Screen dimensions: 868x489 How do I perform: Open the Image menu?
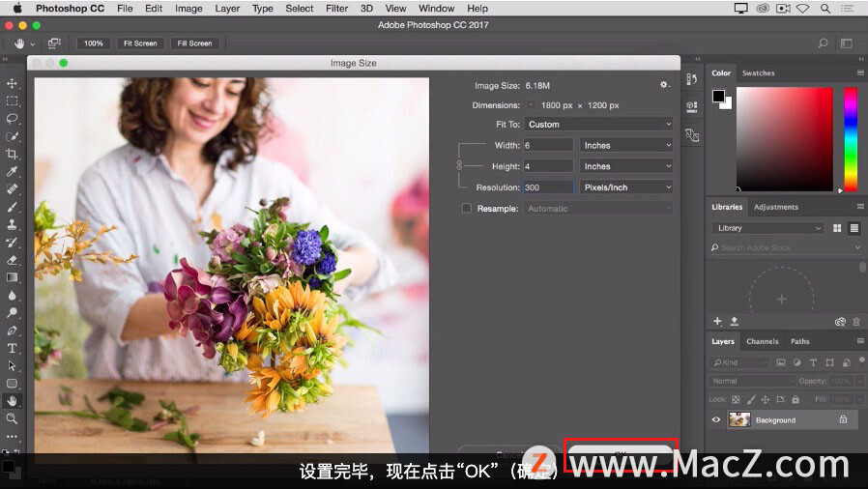pyautogui.click(x=188, y=9)
